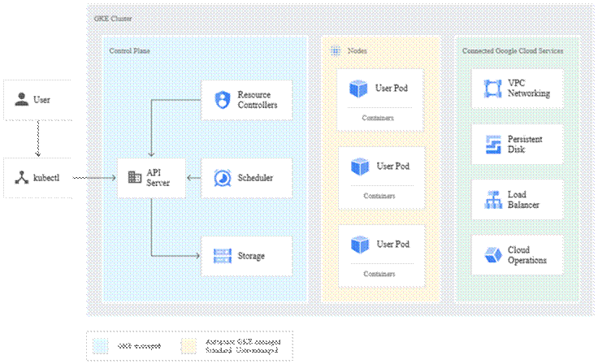Image resolution: width=598 pixels, height=364 pixels.
Task: Click the legend text beside the yellow swatch
Action: [243, 346]
